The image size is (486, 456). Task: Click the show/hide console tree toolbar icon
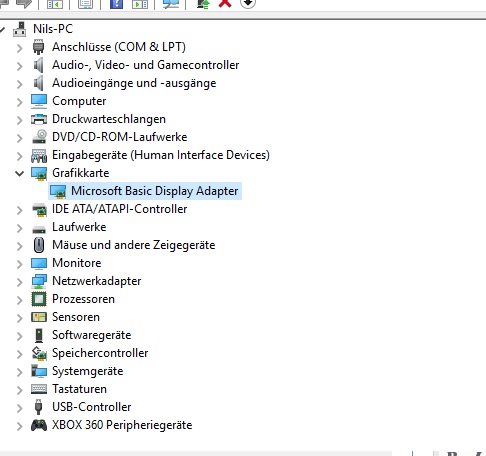55,3
